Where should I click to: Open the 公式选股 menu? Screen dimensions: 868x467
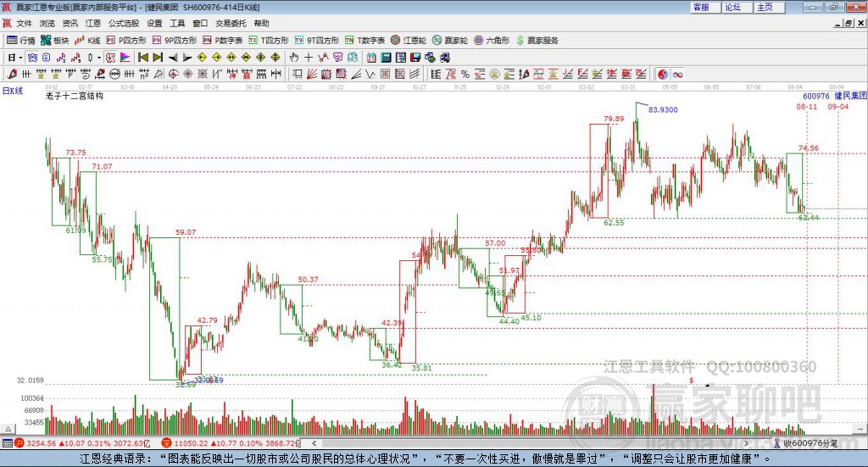pos(124,23)
